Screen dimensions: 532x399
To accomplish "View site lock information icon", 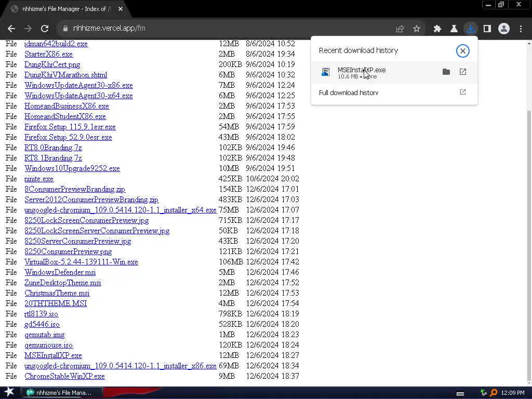I will [x=65, y=29].
